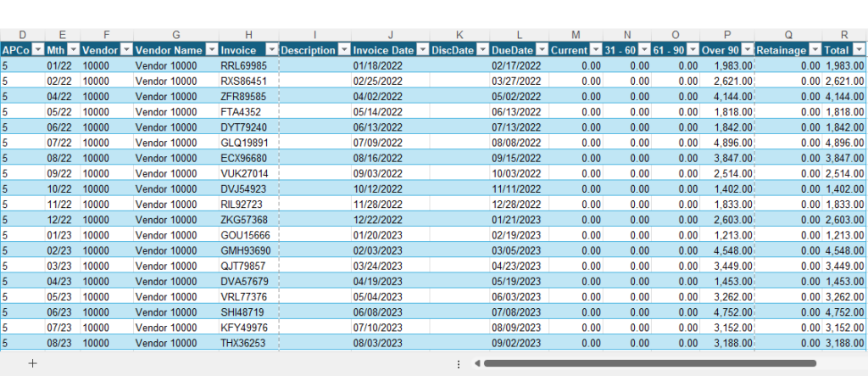This screenshot has height=376, width=868.
Task: Select Total value 2,621.00
Action: (844, 81)
